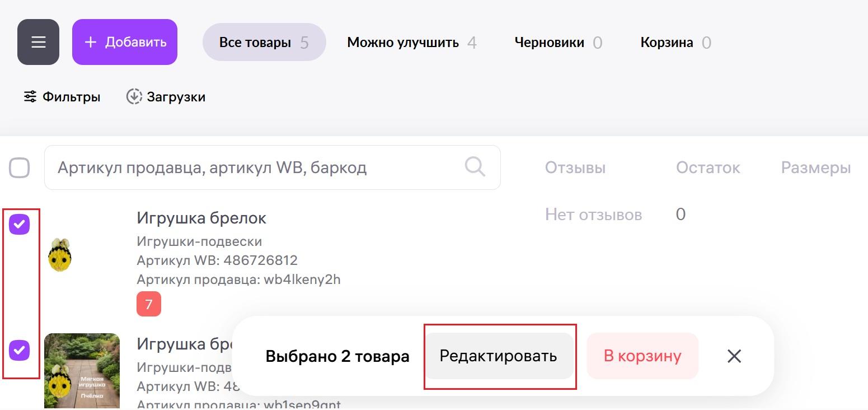Open the hamburger menu

pos(38,42)
